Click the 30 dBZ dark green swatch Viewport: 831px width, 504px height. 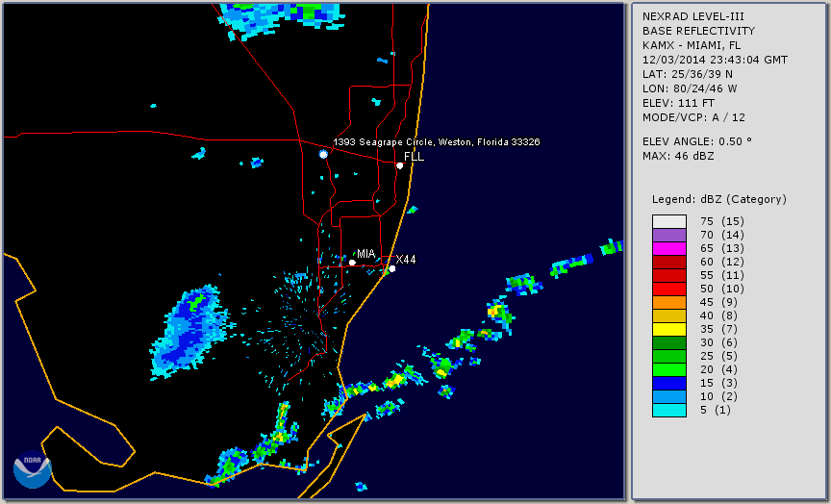[x=668, y=342]
